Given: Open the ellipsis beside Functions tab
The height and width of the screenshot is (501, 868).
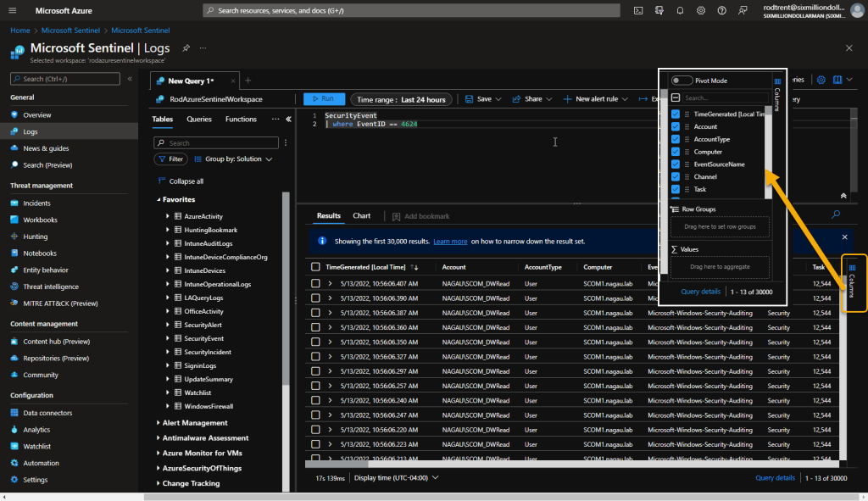Looking at the screenshot, I should pos(275,119).
